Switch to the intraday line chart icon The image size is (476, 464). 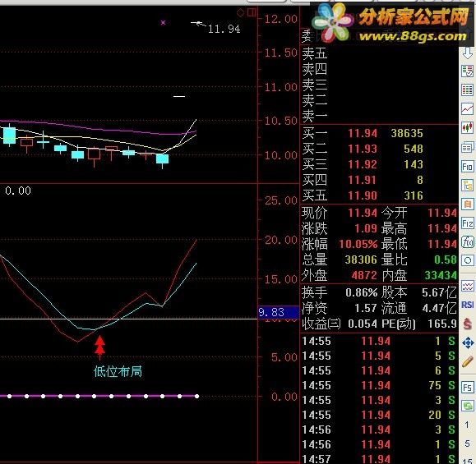[x=468, y=109]
